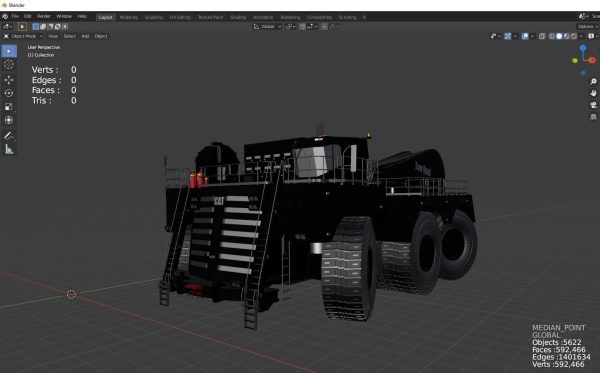Set selection mode to subtract
Image resolution: width=600 pixels, height=373 pixels.
[x=50, y=26]
